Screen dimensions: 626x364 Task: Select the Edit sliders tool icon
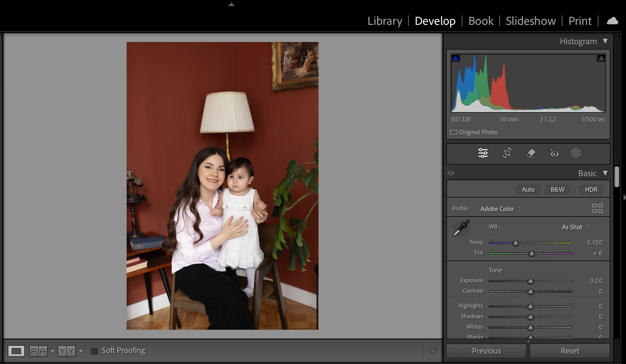point(483,153)
